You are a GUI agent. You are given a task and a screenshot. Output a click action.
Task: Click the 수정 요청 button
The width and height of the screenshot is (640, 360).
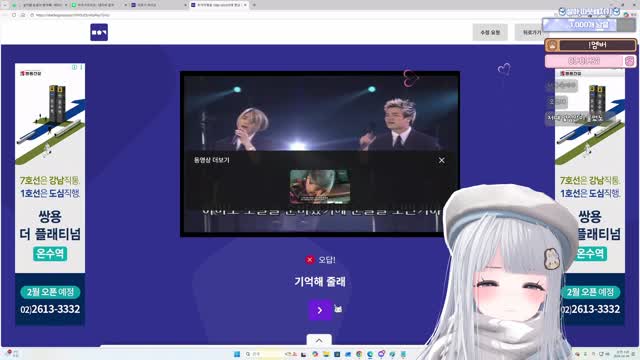[x=490, y=32]
